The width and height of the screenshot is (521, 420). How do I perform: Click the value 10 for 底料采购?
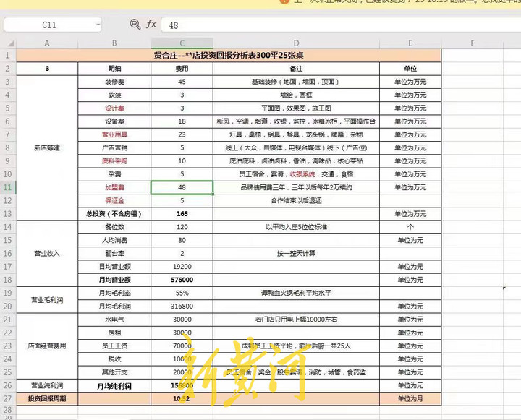[x=182, y=161]
